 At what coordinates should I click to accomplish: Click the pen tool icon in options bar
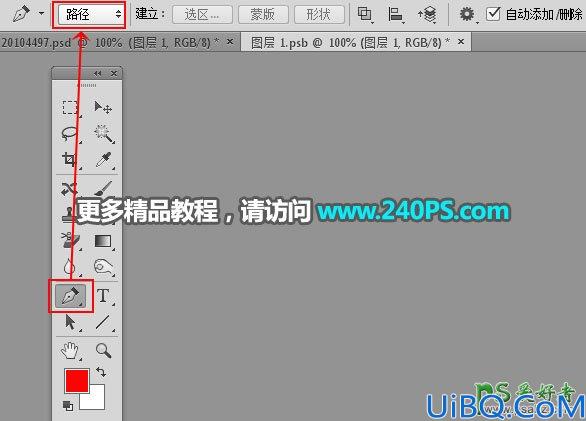[x=21, y=14]
